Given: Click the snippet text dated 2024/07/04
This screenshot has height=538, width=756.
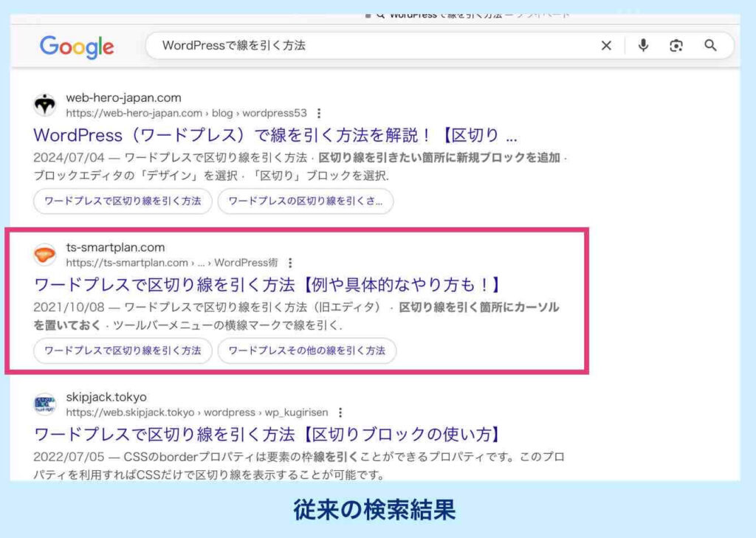Looking at the screenshot, I should [301, 166].
